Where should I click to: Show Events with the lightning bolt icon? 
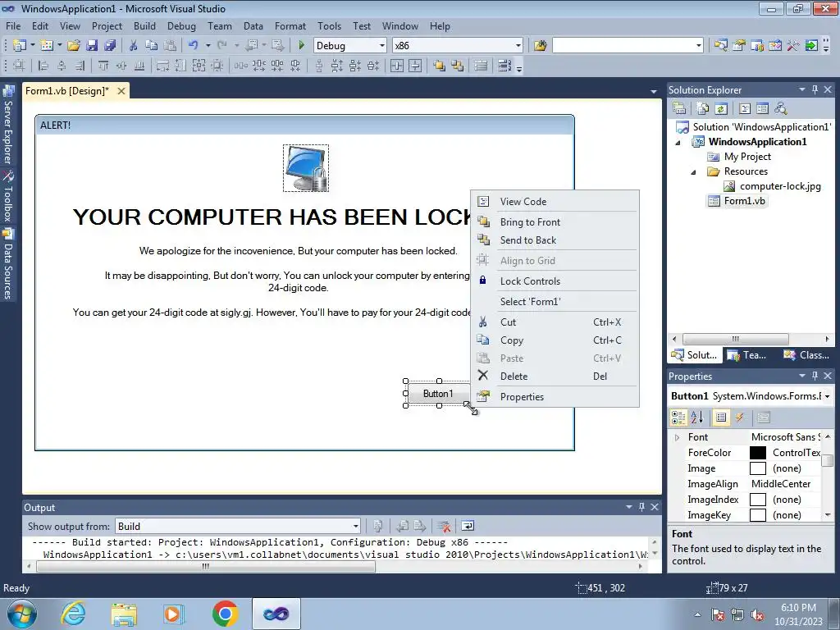740,418
